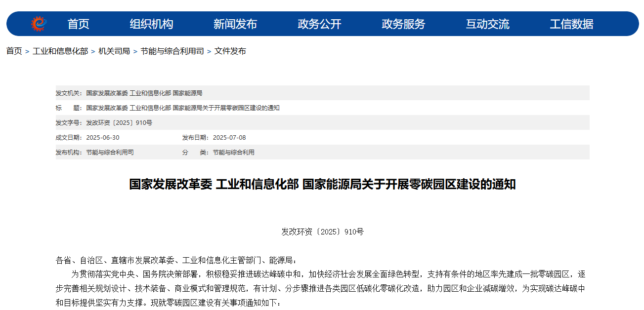Image resolution: width=644 pixels, height=310 pixels.
Task: Click the 文件发布 breadcrumb link
Action: [x=230, y=51]
